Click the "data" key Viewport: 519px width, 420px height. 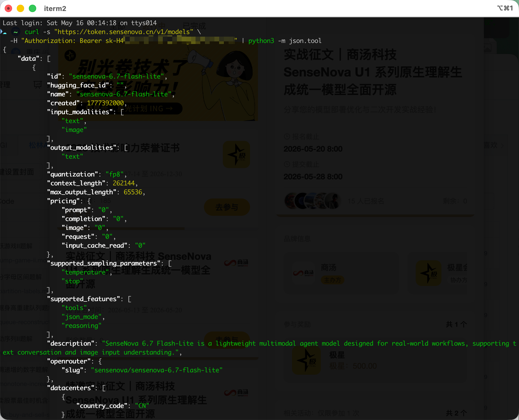tap(28, 59)
